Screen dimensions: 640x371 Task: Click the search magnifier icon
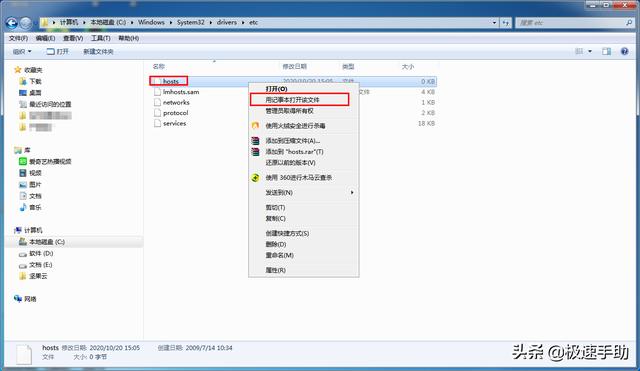coord(629,23)
